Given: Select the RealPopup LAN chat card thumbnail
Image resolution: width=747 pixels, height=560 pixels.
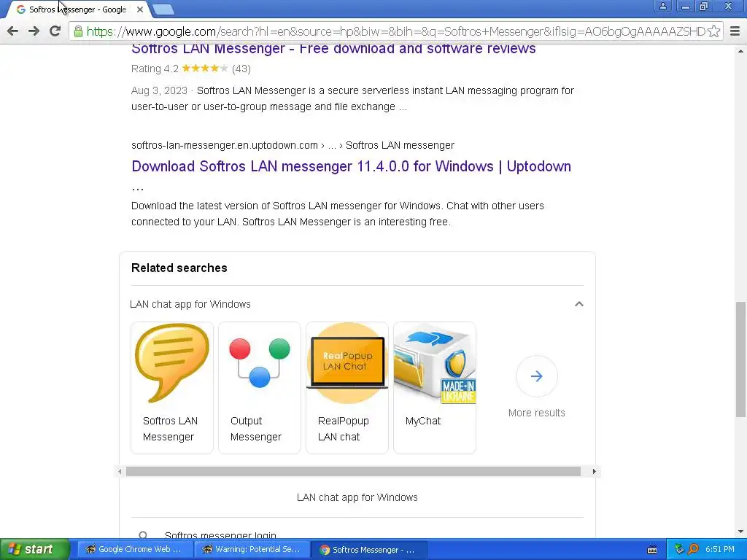Looking at the screenshot, I should pyautogui.click(x=347, y=363).
